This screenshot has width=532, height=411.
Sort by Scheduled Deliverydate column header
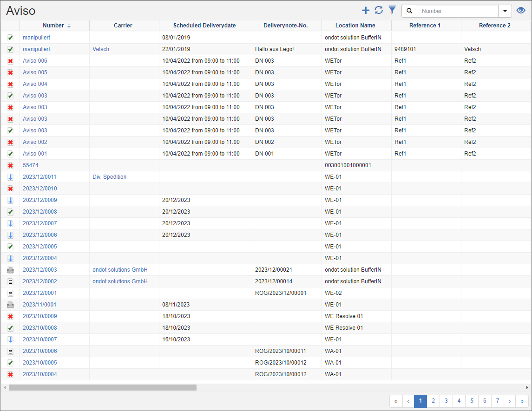tap(205, 26)
